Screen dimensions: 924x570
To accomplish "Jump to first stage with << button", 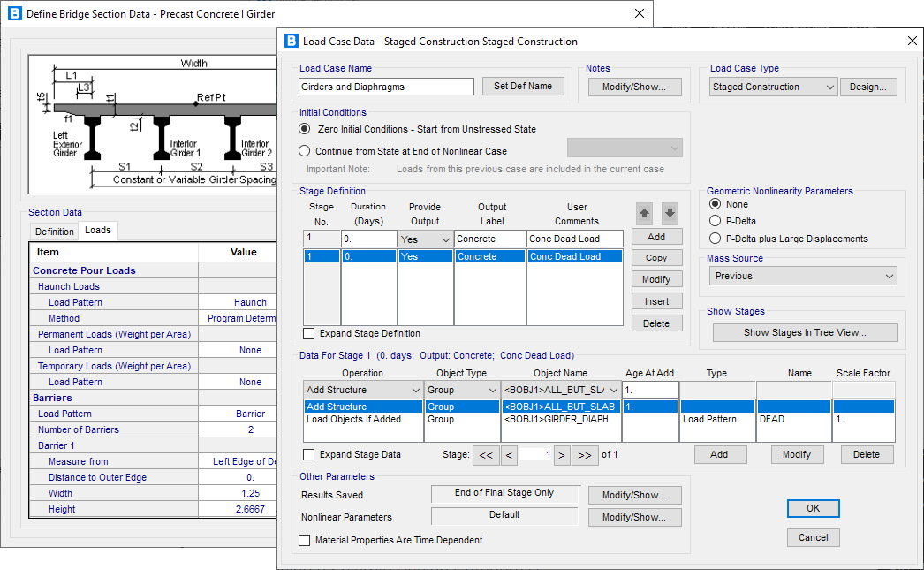I will [485, 455].
